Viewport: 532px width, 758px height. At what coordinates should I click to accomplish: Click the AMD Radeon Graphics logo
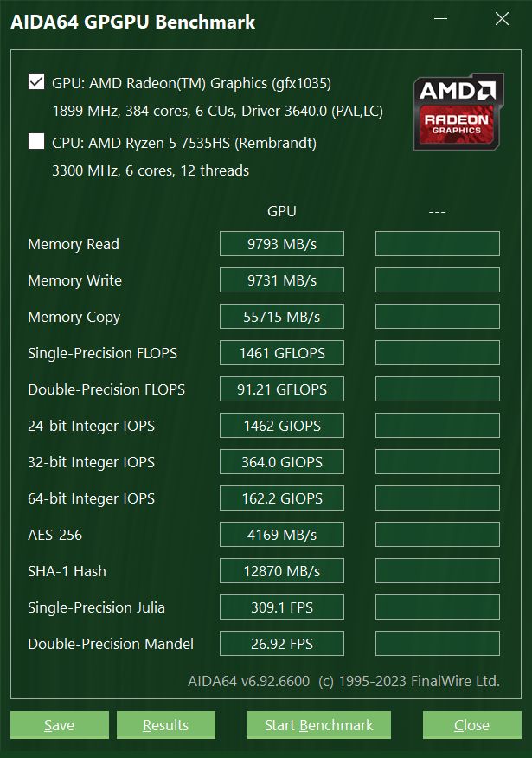(458, 112)
